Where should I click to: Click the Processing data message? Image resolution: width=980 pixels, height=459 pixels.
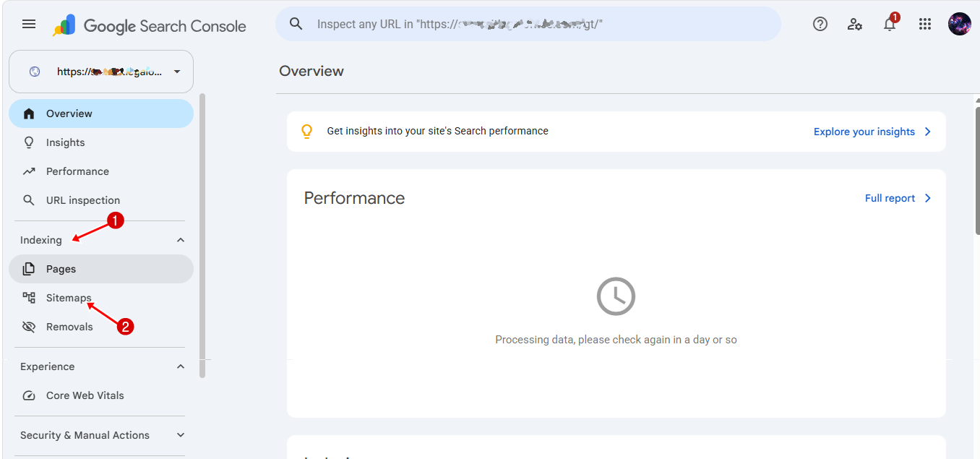click(616, 340)
